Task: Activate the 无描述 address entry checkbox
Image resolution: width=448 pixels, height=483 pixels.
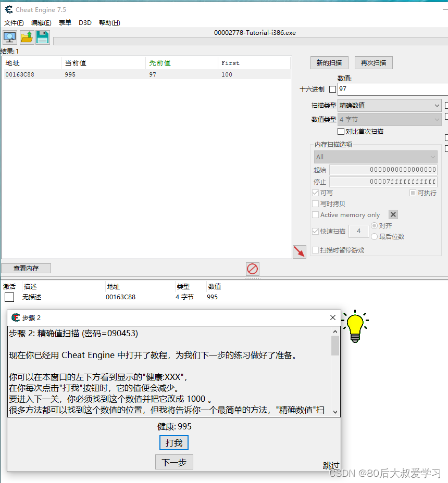Action: click(x=9, y=297)
